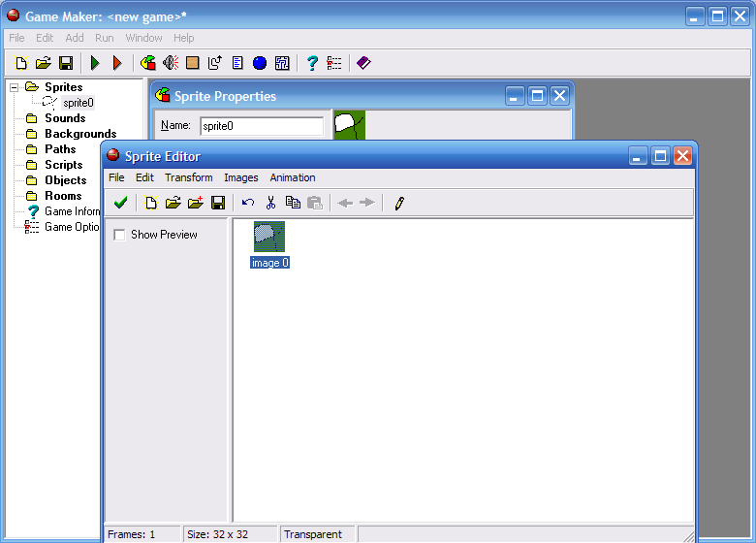
Task: Collapse the Sprites tree folder
Action: tap(14, 87)
